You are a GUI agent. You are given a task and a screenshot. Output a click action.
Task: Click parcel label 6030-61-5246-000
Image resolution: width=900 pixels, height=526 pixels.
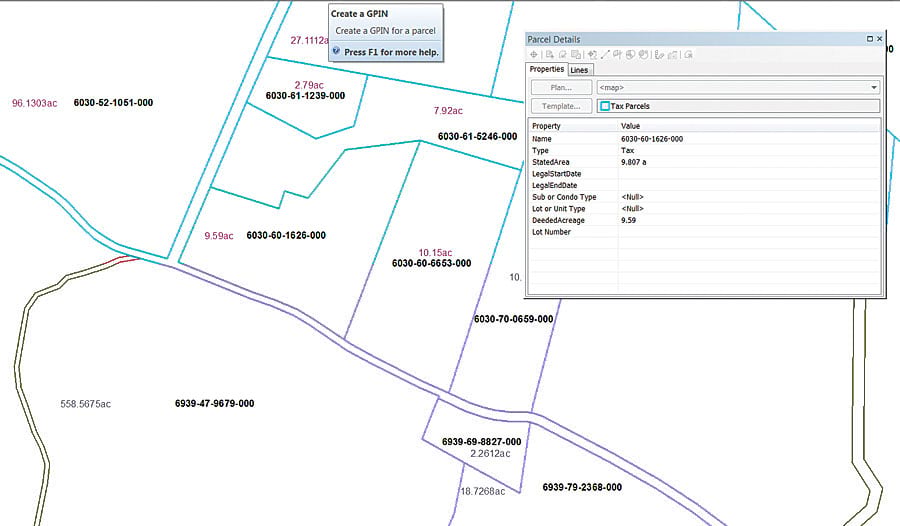tap(478, 136)
